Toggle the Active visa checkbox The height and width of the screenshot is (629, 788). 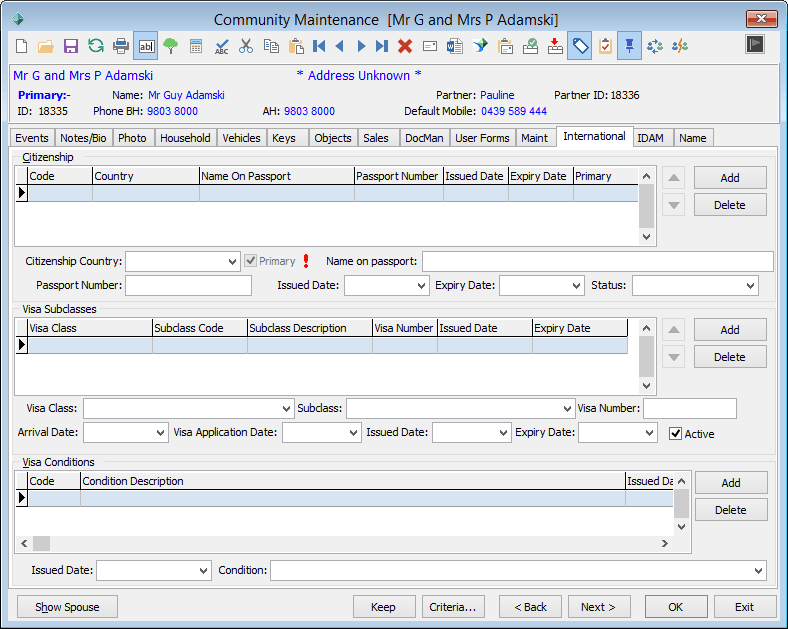pos(675,434)
